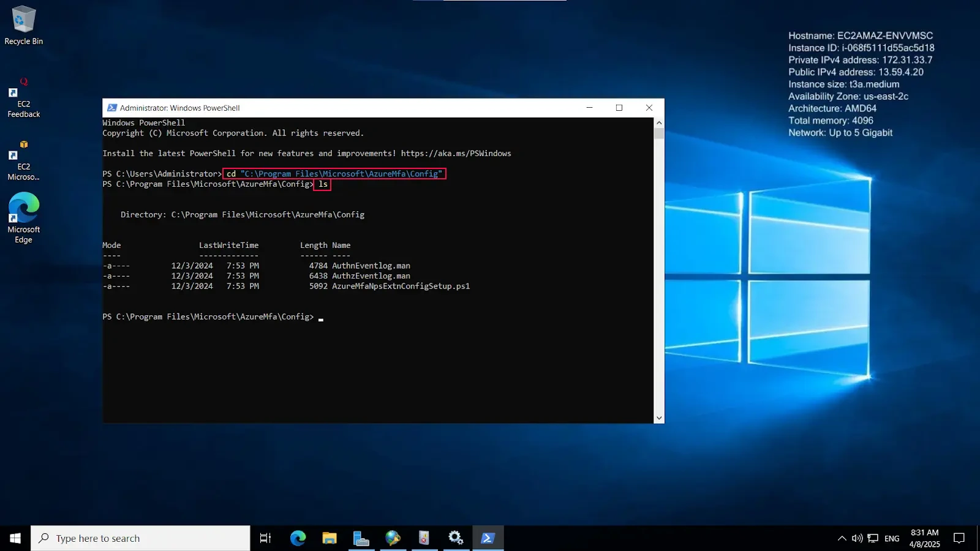Expand hidden icons with the tray chevron
Viewport: 980px width, 551px height.
pos(842,538)
